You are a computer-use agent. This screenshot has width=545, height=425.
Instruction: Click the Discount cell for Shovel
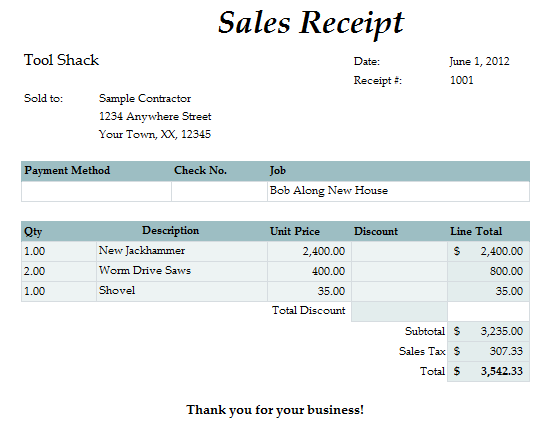click(399, 291)
